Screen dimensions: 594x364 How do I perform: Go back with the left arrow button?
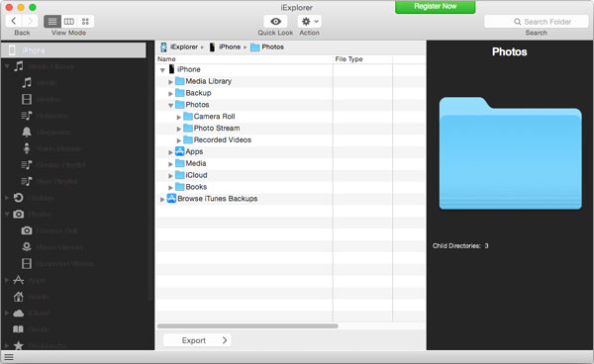click(14, 21)
